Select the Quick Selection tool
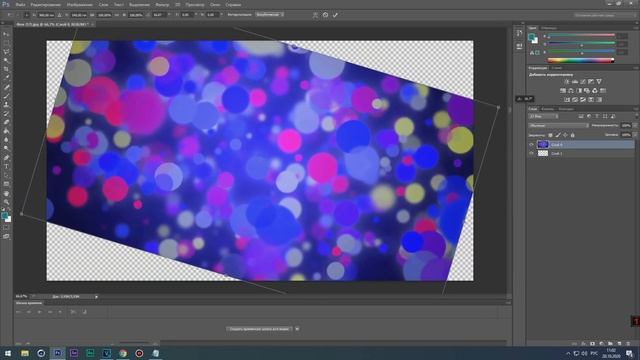This screenshot has height=360, width=640. point(6,60)
